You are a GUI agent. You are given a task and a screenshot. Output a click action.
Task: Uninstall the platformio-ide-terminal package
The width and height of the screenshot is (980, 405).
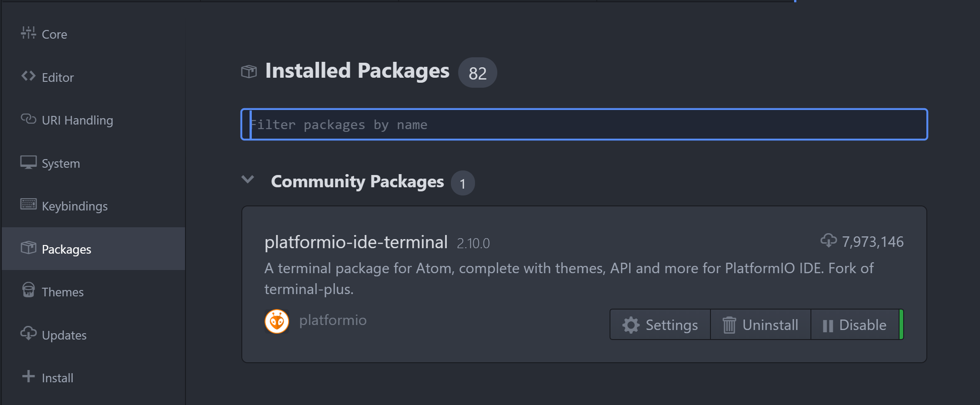(x=761, y=325)
